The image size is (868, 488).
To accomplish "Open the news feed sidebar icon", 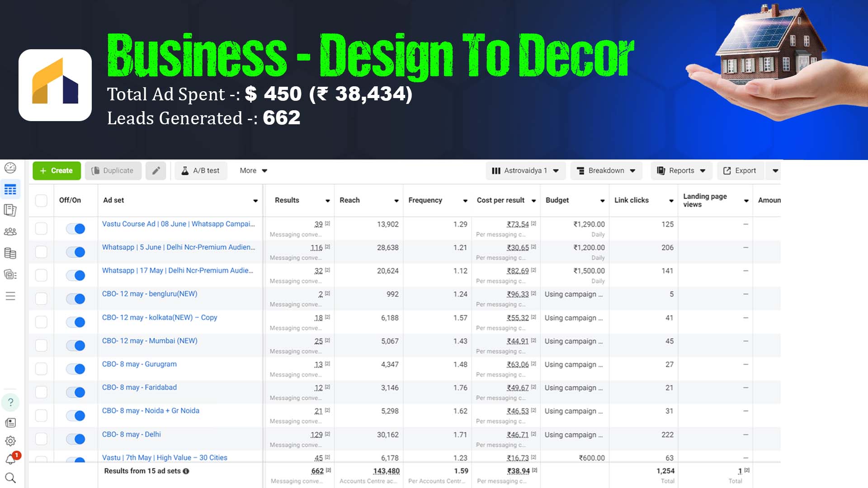I will 10,423.
